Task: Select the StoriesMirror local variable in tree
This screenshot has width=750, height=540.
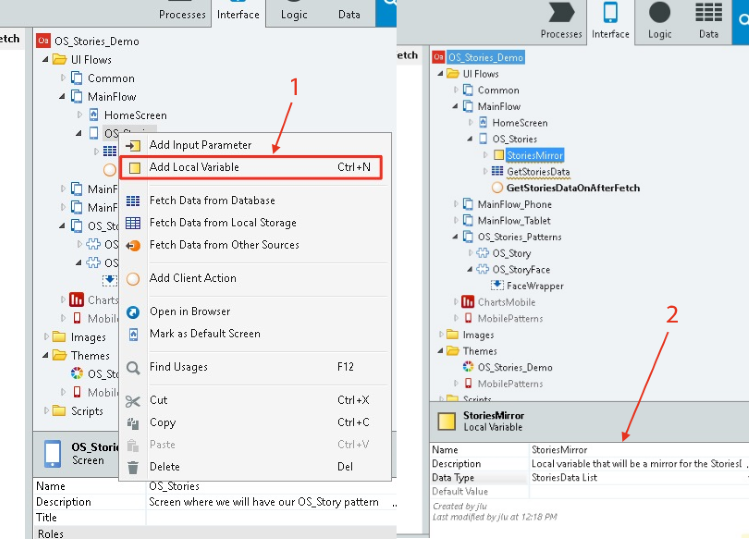Action: point(534,155)
